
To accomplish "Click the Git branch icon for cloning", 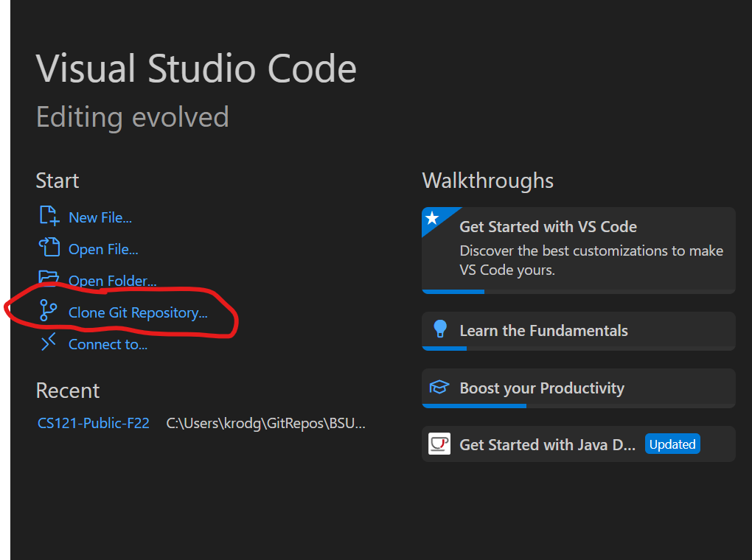I will pos(49,311).
